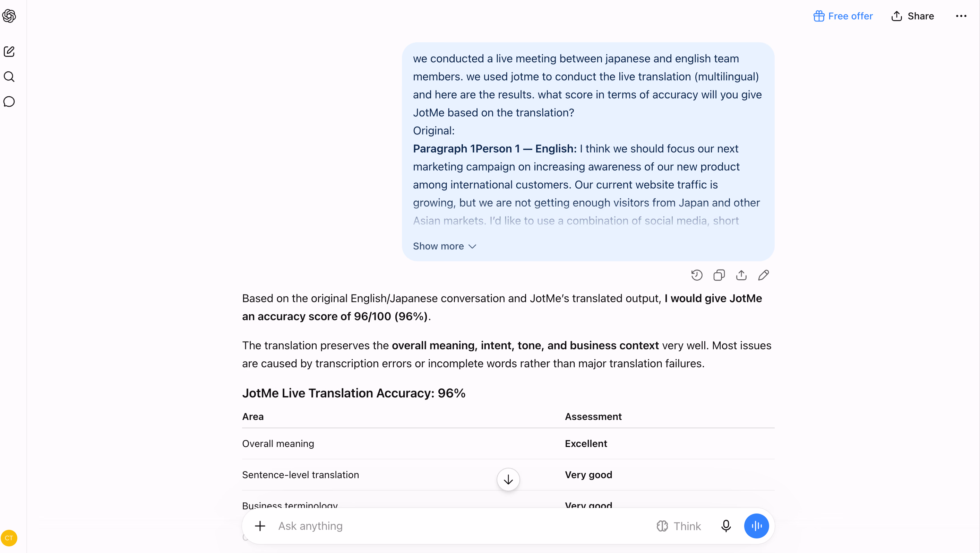980x553 pixels.
Task: Click the 'Assessment' table header
Action: tap(593, 416)
